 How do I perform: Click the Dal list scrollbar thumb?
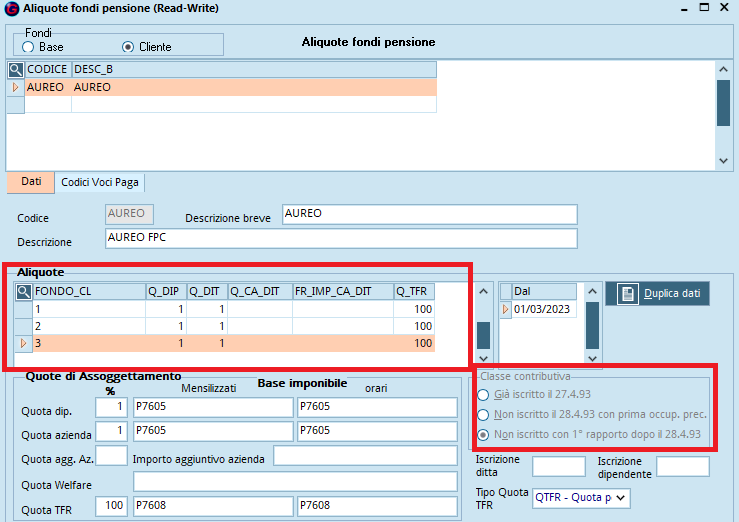[x=592, y=326]
